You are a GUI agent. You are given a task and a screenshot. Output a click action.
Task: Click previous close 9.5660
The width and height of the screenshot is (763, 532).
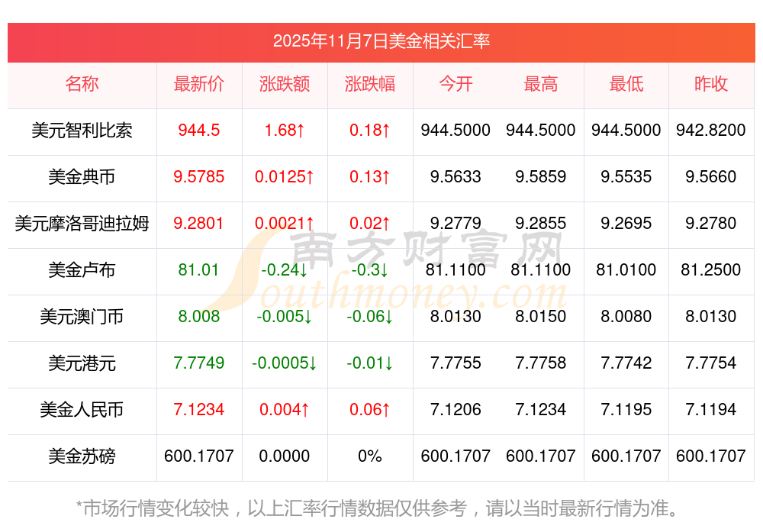pyautogui.click(x=711, y=176)
